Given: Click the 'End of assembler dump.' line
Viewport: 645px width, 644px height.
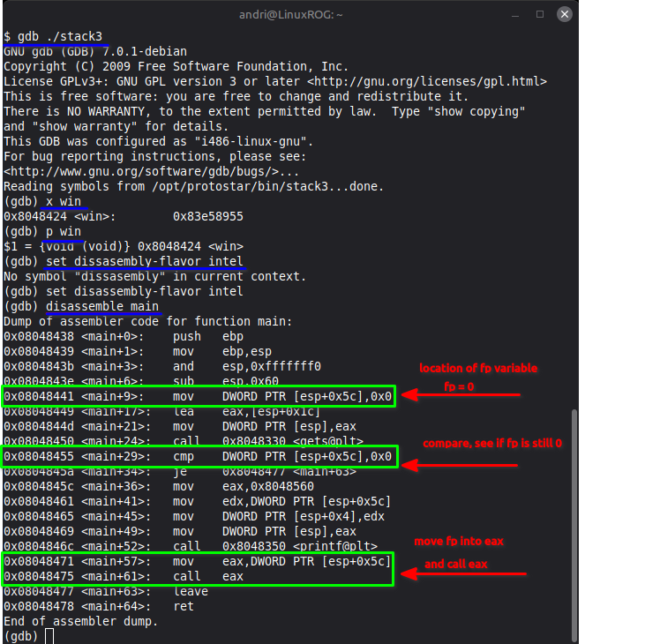Looking at the screenshot, I should pos(80,621).
